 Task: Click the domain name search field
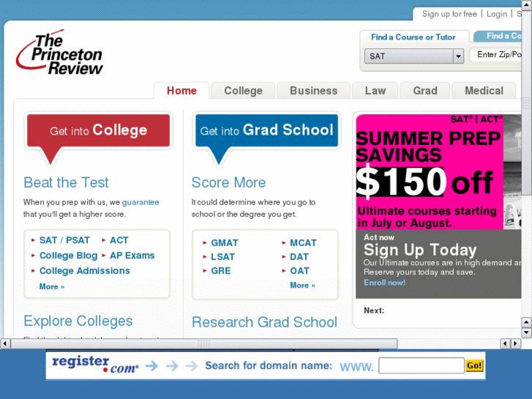point(421,366)
